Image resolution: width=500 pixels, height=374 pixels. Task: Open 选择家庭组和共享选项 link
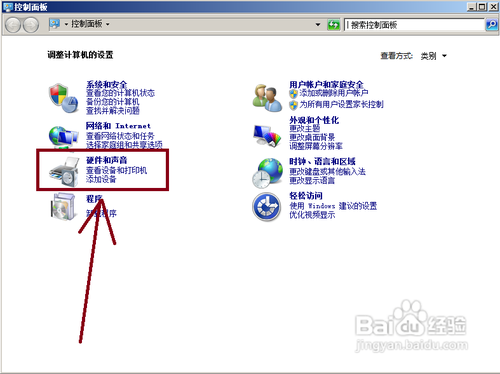click(x=124, y=145)
